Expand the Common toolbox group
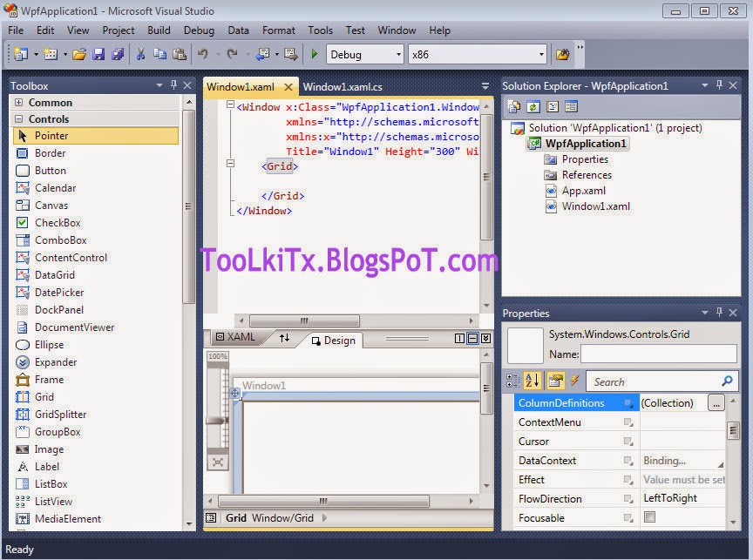Screen dimensions: 753x560 coord(18,102)
